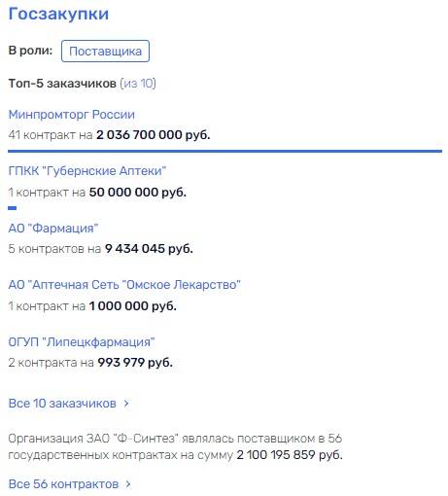Open АО "Фармация" customer link
The image size is (448, 496).
53,229
